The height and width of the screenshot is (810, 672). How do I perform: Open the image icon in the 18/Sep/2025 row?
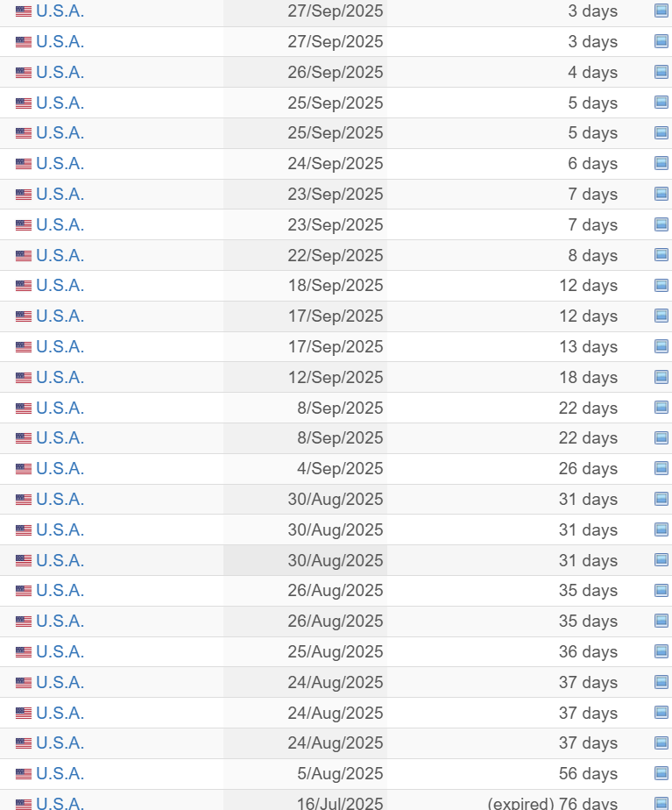[661, 285]
